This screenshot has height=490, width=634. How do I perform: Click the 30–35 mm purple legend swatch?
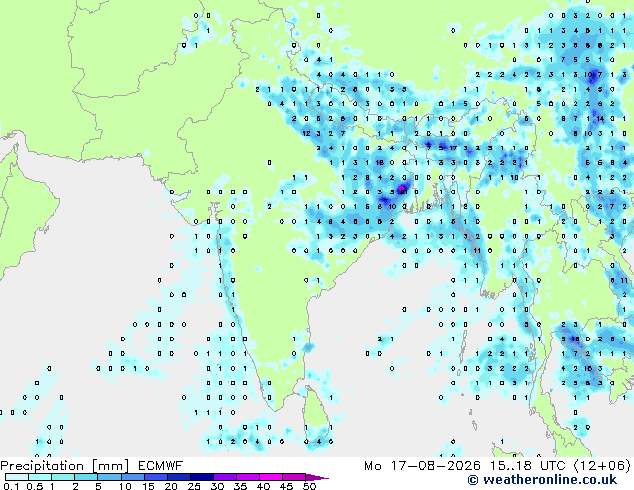[224, 477]
